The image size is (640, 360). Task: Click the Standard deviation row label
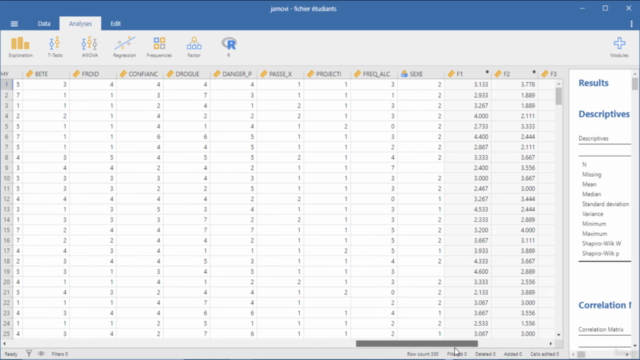point(605,204)
